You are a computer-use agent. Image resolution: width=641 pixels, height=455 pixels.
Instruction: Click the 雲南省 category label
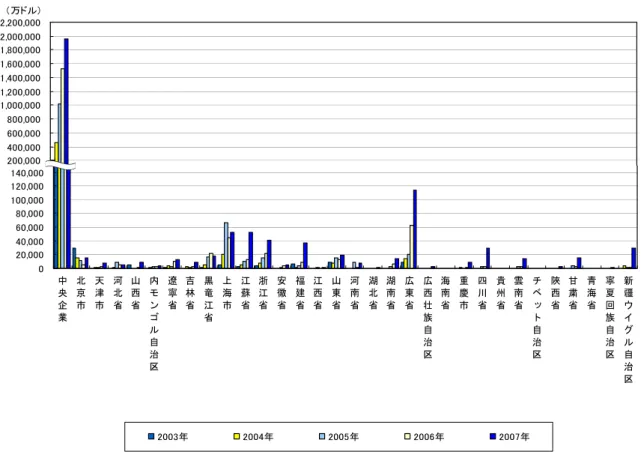(519, 293)
